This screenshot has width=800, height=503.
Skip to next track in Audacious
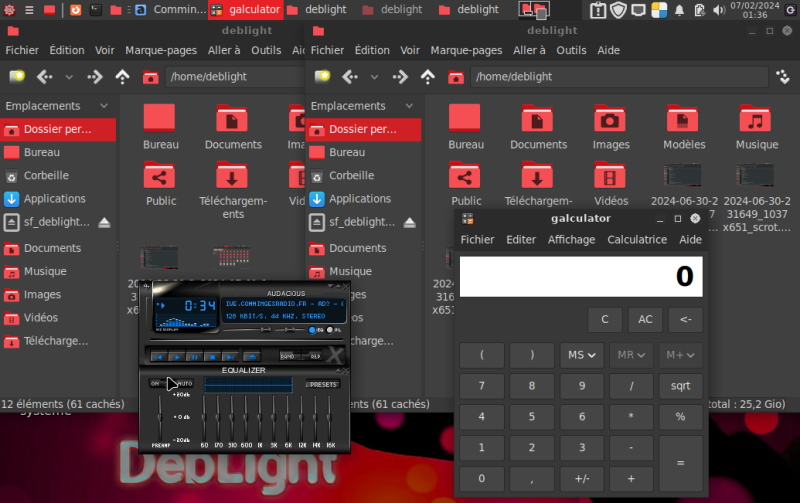pyautogui.click(x=228, y=356)
